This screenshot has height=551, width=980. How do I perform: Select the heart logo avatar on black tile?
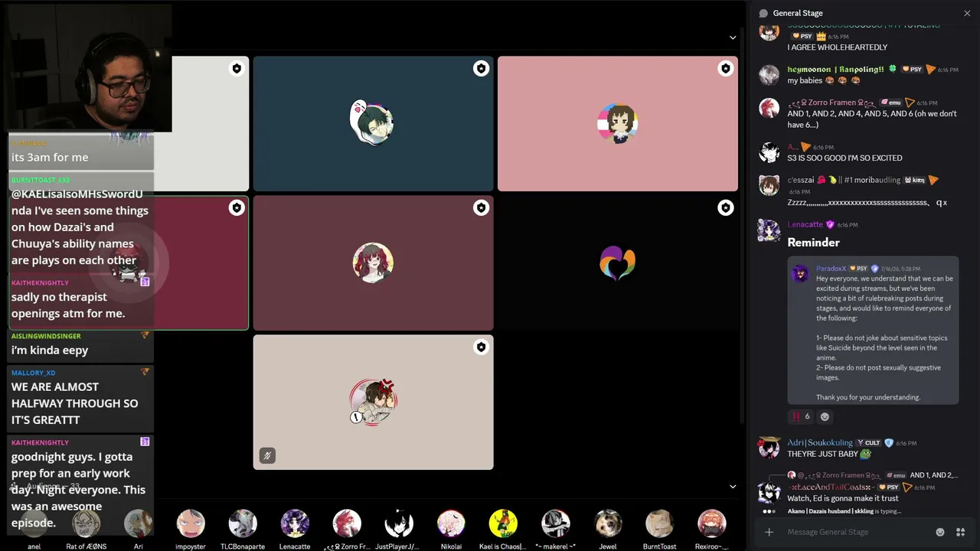click(617, 262)
